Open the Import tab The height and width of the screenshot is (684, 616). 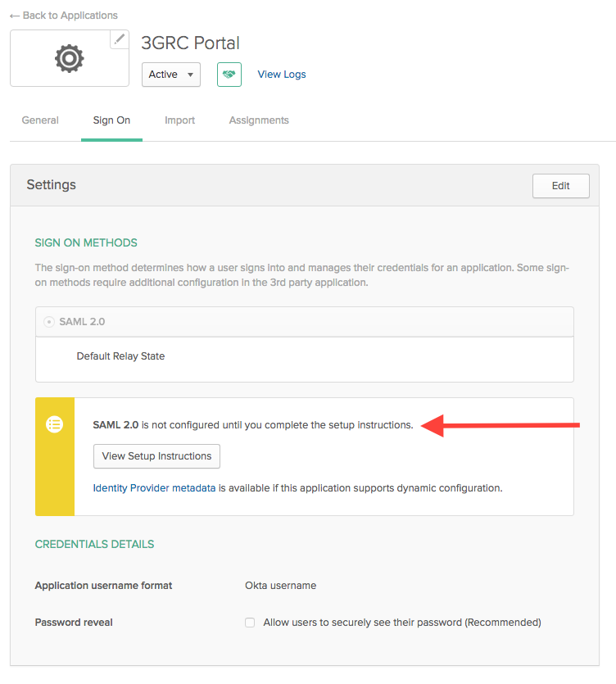179,120
